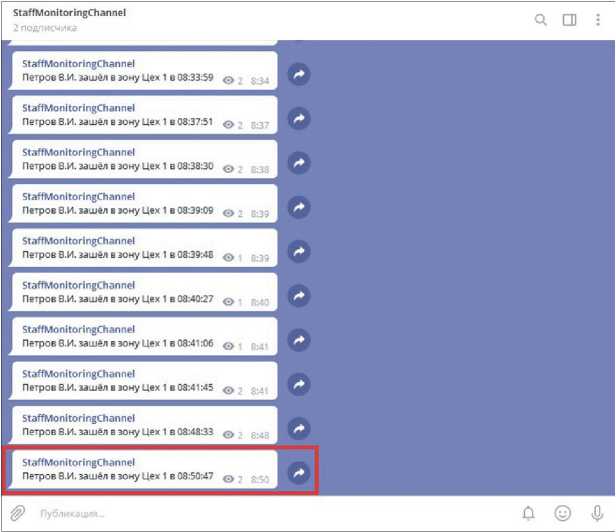The height and width of the screenshot is (532, 616).
Task: Forward the message stamped 08:50:47
Action: click(299, 473)
